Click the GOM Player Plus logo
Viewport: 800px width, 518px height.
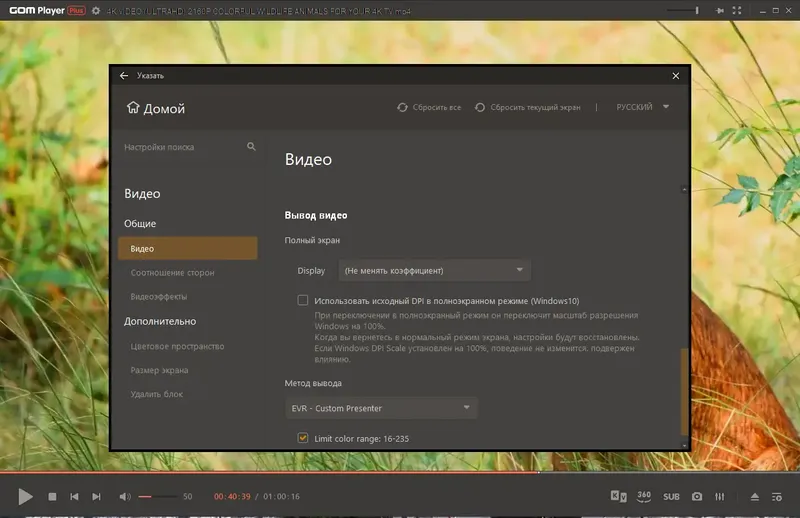(x=47, y=10)
